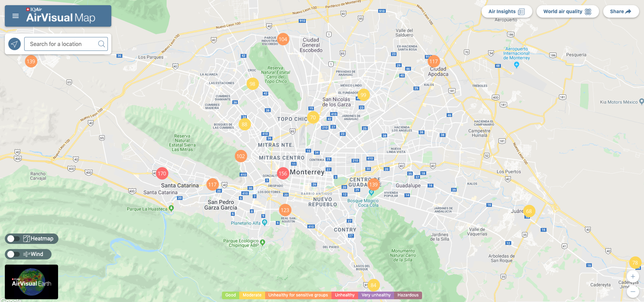
Task: Click the Monterrey city label
Action: coord(307,172)
